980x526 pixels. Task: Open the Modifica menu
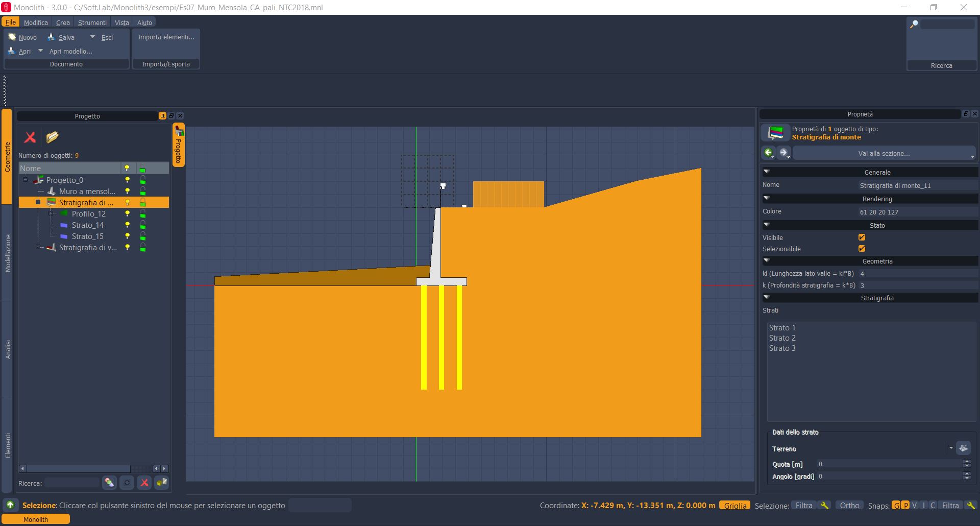36,22
